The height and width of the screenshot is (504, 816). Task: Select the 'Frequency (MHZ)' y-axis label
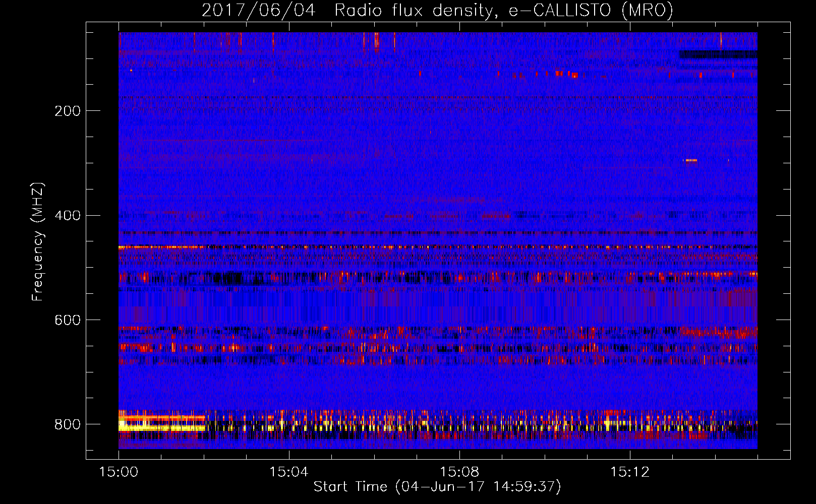(38, 241)
